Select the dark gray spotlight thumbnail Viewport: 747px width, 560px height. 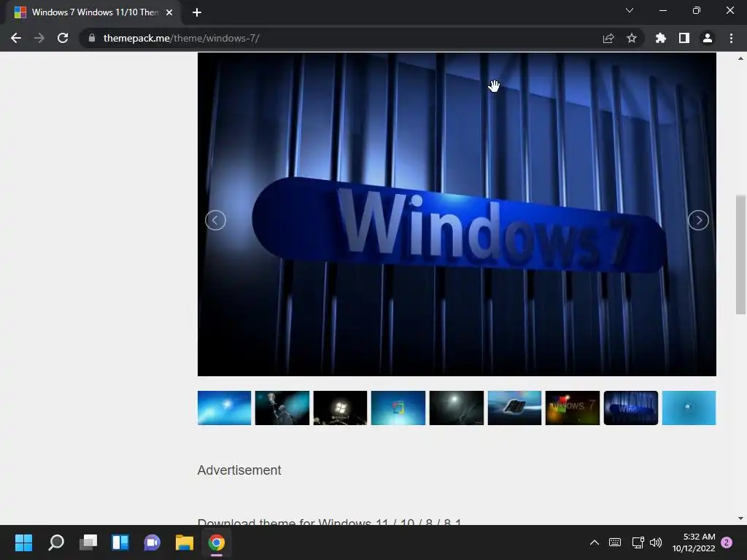457,408
